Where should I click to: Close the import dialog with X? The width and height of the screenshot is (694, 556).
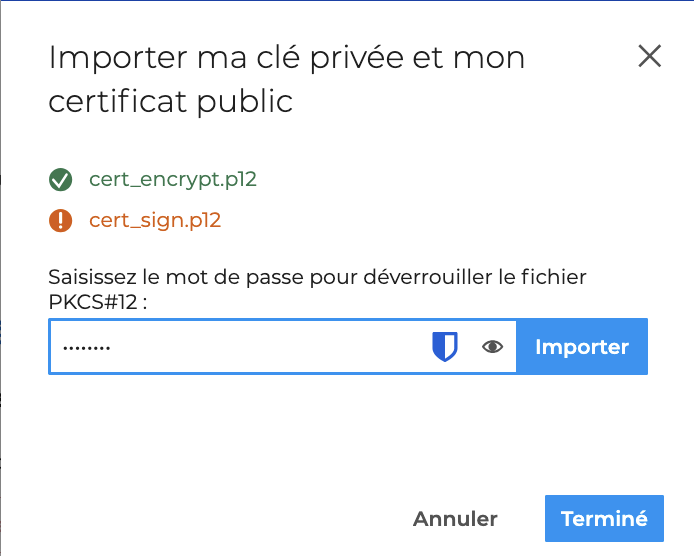pyautogui.click(x=650, y=57)
